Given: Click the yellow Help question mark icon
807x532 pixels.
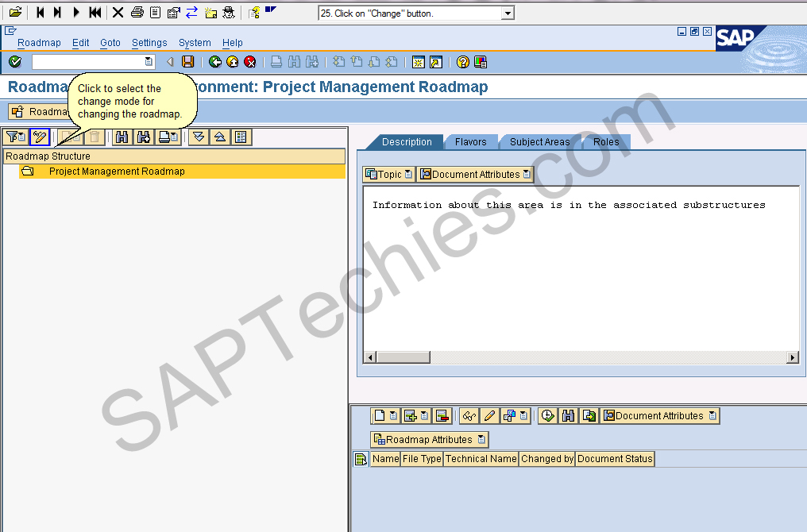Looking at the screenshot, I should [x=463, y=62].
